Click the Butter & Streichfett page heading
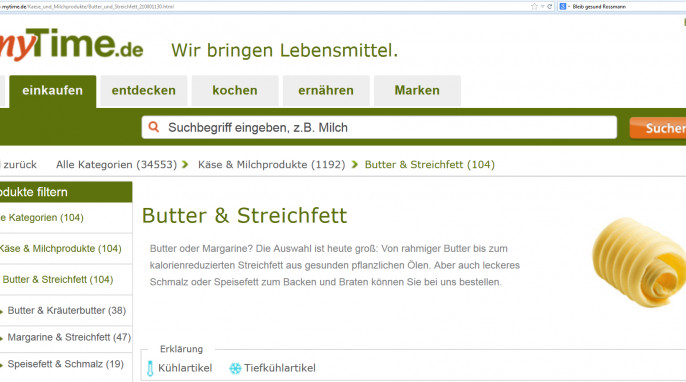The image size is (686, 382). coord(245,216)
